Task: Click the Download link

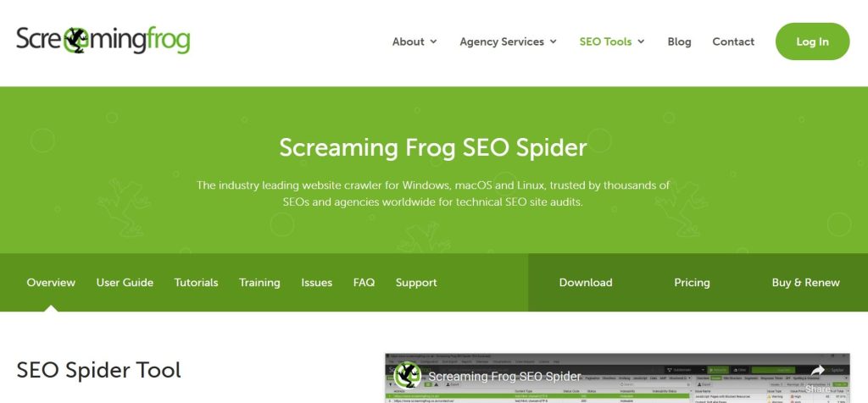Action: 586,283
